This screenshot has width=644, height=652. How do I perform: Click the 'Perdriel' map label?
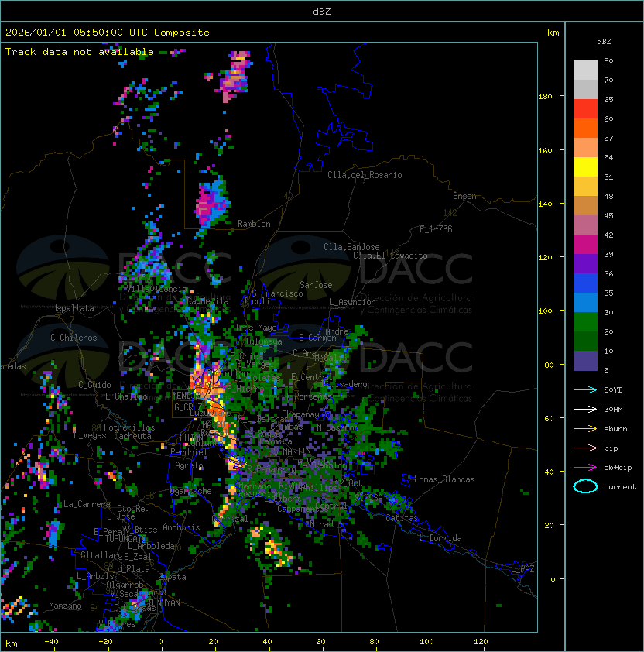point(188,452)
